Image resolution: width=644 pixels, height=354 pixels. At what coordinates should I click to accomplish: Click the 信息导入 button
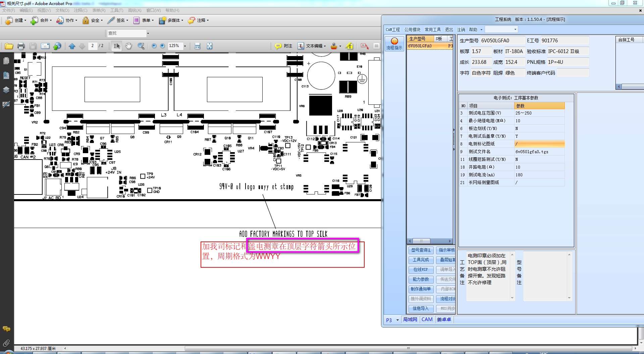click(421, 309)
